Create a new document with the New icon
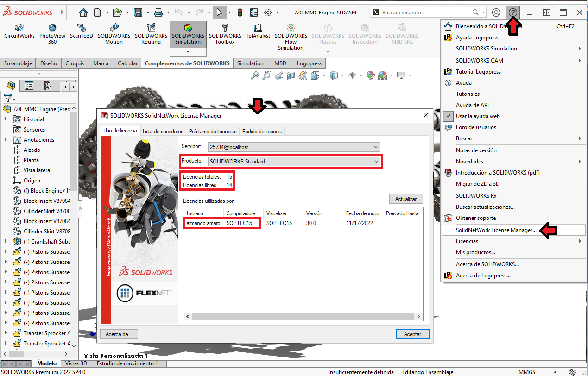The width and height of the screenshot is (588, 376). 97,13
